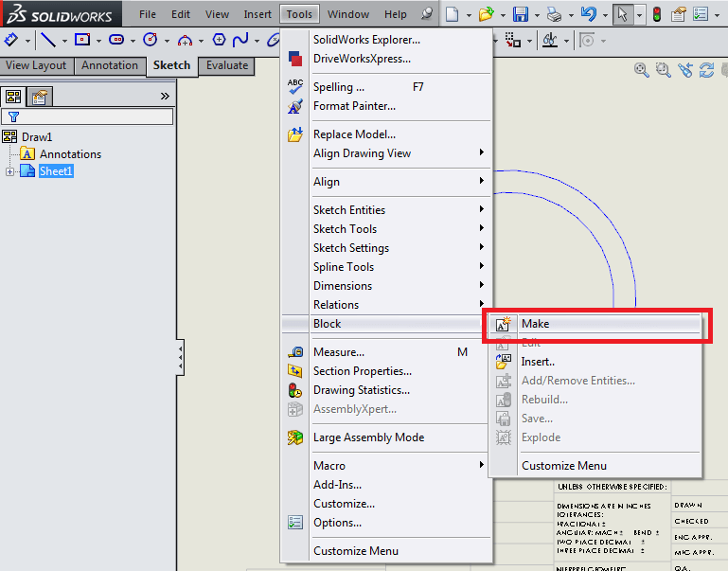The width and height of the screenshot is (728, 571).
Task: Select the Smart Dimension tool
Action: click(11, 41)
